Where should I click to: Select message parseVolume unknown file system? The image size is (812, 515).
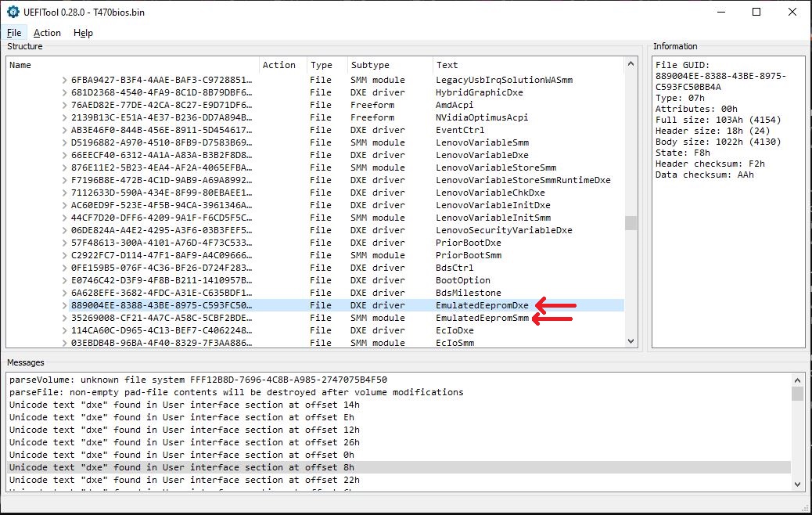[x=199, y=380]
